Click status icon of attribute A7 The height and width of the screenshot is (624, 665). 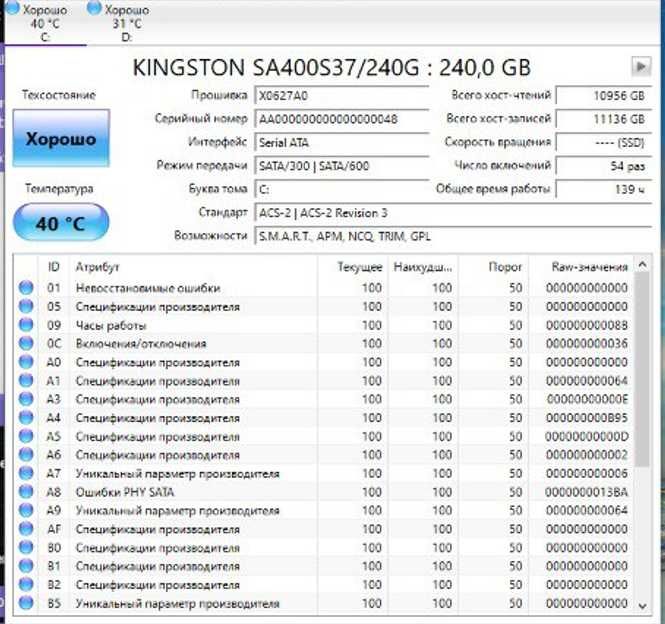point(26,473)
